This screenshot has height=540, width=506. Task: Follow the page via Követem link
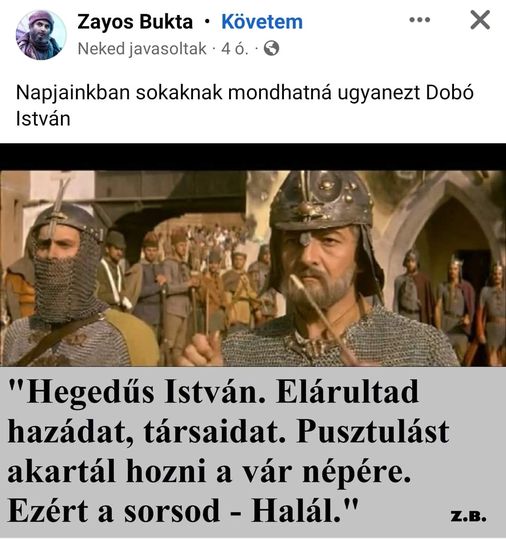(x=262, y=22)
